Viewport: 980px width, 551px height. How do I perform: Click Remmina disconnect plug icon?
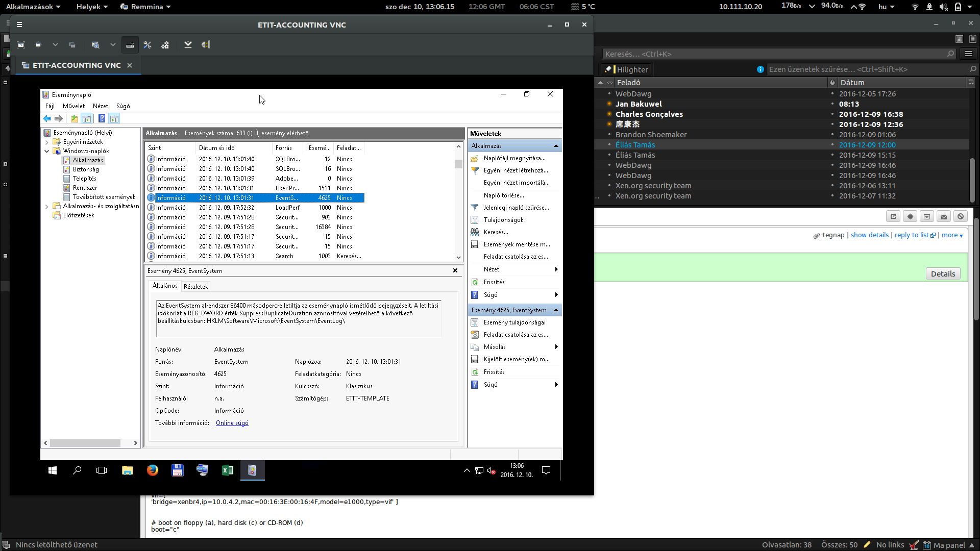tap(206, 45)
